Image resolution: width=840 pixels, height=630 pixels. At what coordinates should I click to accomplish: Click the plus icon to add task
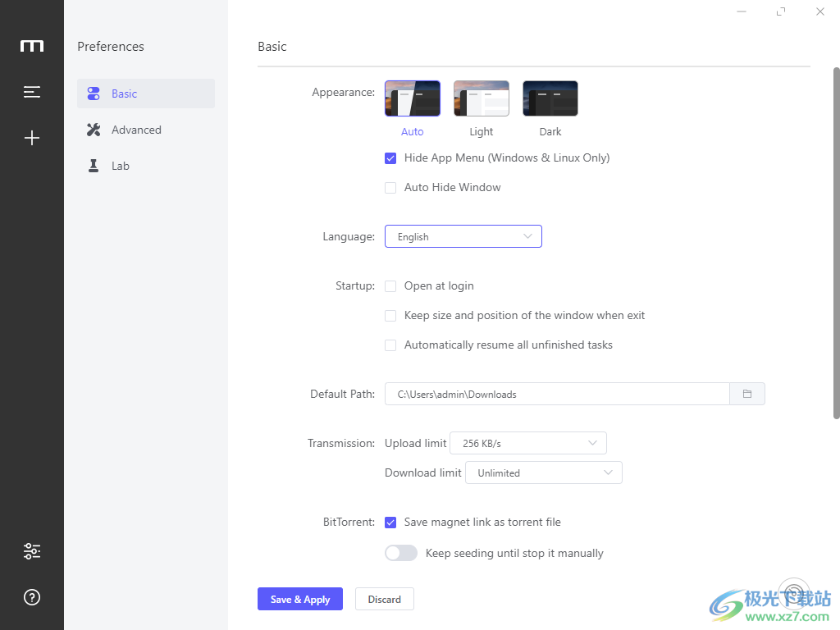32,138
